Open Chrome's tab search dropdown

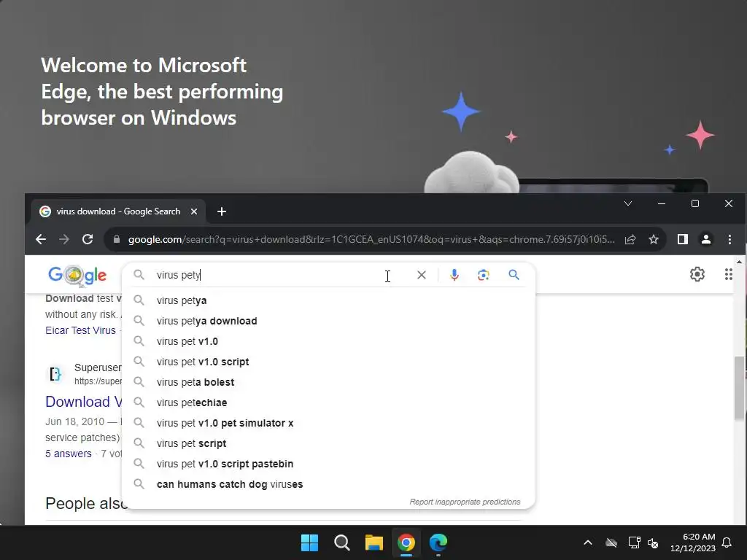point(628,203)
